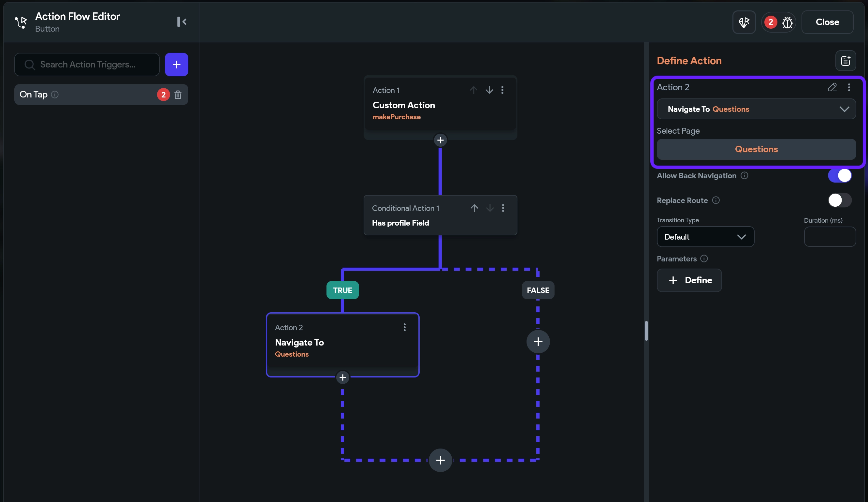Screen dimensions: 868x502
Task: Add an action on the FALSE branch
Action: coord(538,341)
